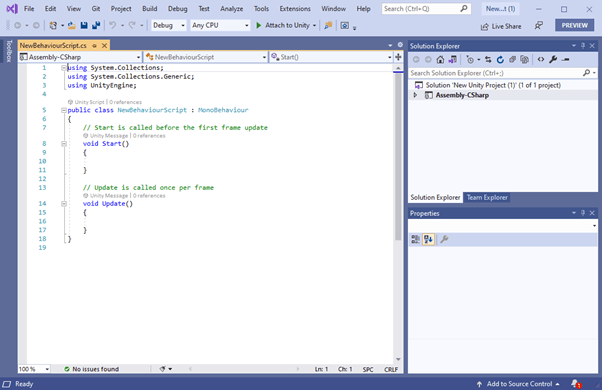Open the File menu
This screenshot has height=390, width=602.
coord(29,8)
